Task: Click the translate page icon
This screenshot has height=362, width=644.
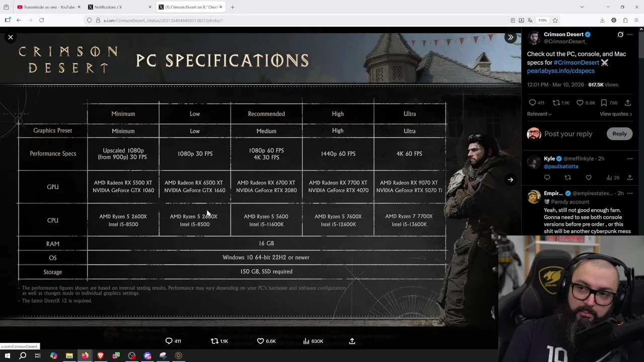Action: pyautogui.click(x=530, y=20)
